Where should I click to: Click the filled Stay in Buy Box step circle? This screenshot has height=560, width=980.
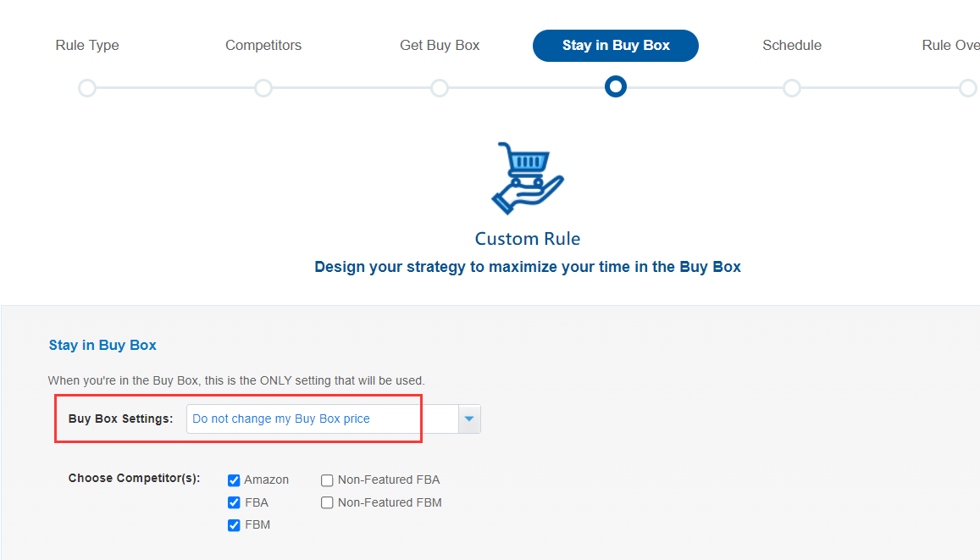click(616, 86)
